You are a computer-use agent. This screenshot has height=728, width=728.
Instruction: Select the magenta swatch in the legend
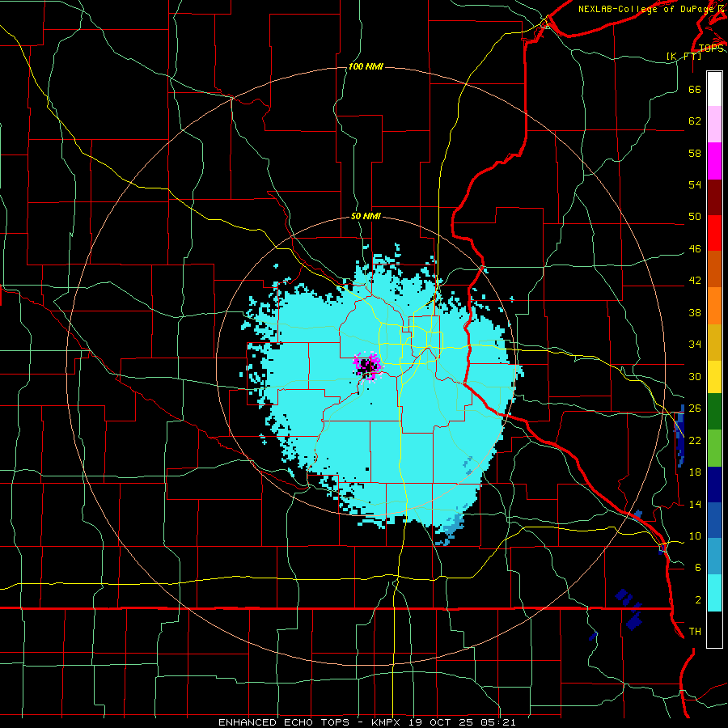pyautogui.click(x=714, y=161)
